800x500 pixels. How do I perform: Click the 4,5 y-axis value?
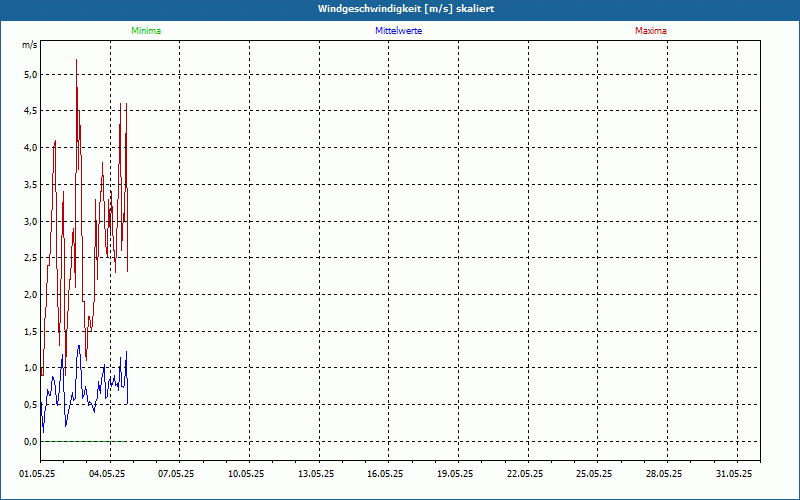pyautogui.click(x=31, y=111)
